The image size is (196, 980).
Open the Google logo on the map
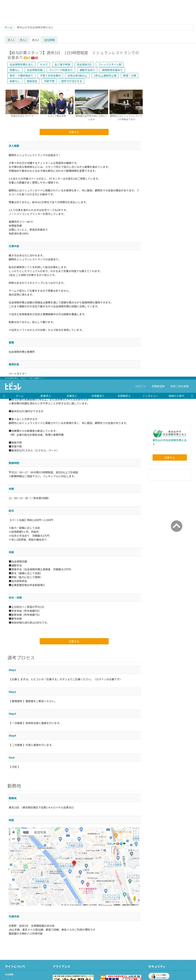point(15,903)
